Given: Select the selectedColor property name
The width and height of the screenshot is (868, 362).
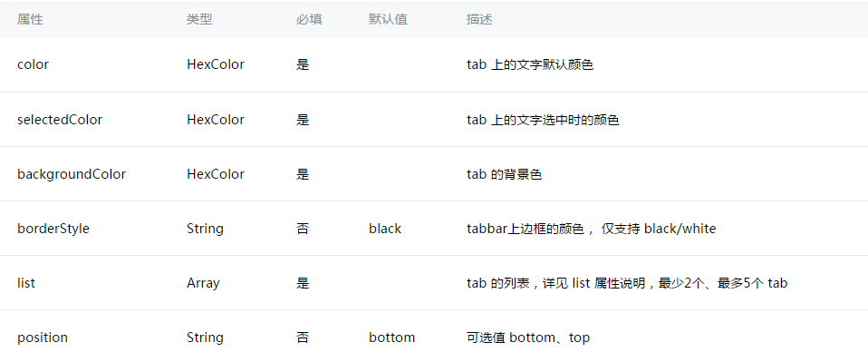Looking at the screenshot, I should 60,120.
